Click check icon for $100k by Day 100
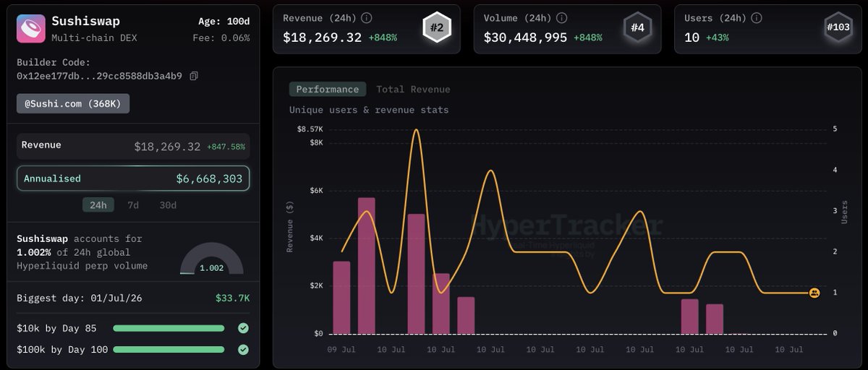The width and height of the screenshot is (868, 370). coord(243,350)
